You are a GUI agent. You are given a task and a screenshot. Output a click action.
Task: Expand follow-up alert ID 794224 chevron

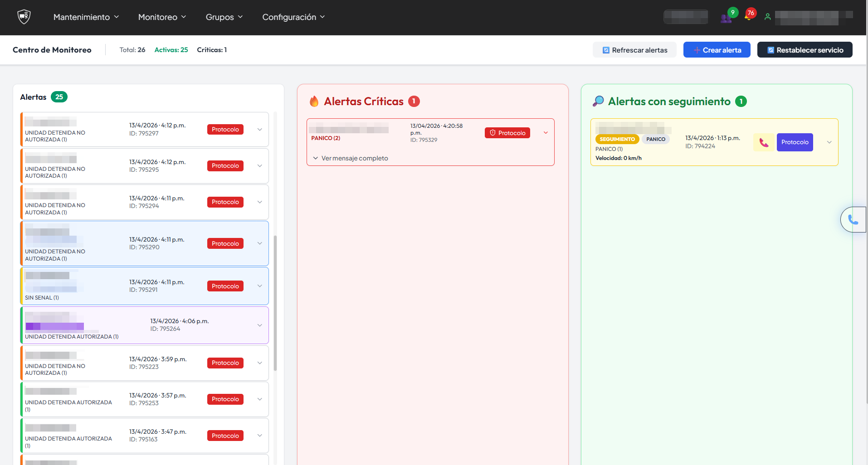point(829,142)
